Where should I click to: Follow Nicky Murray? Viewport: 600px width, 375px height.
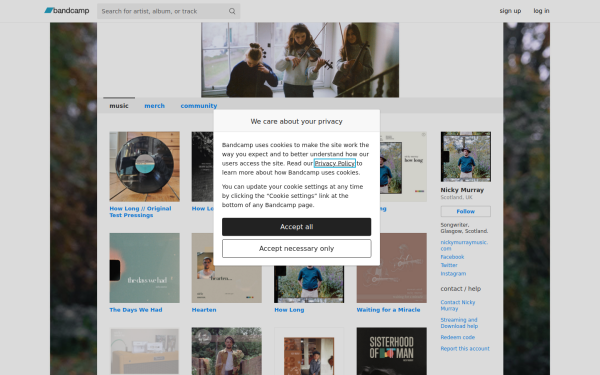point(466,211)
